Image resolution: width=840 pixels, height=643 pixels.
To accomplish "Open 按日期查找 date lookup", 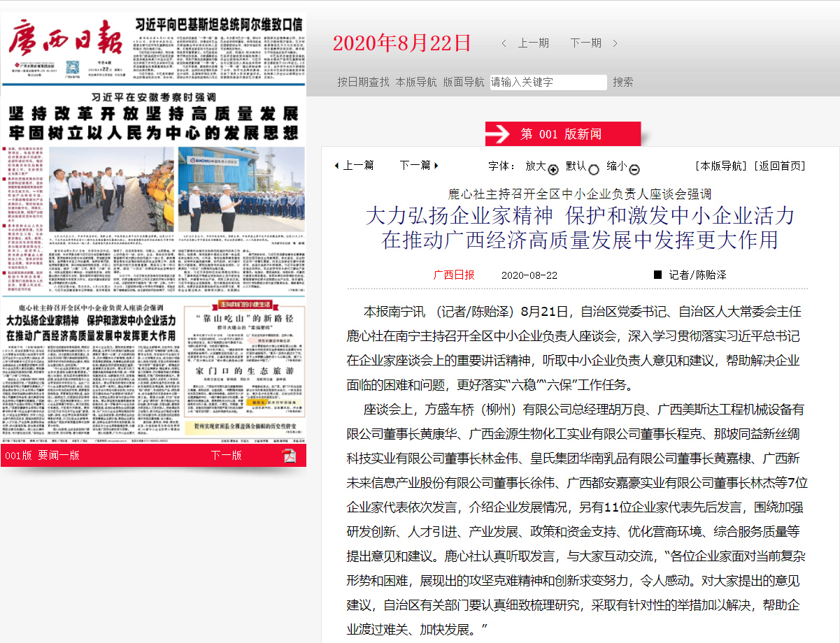I will pos(363,82).
